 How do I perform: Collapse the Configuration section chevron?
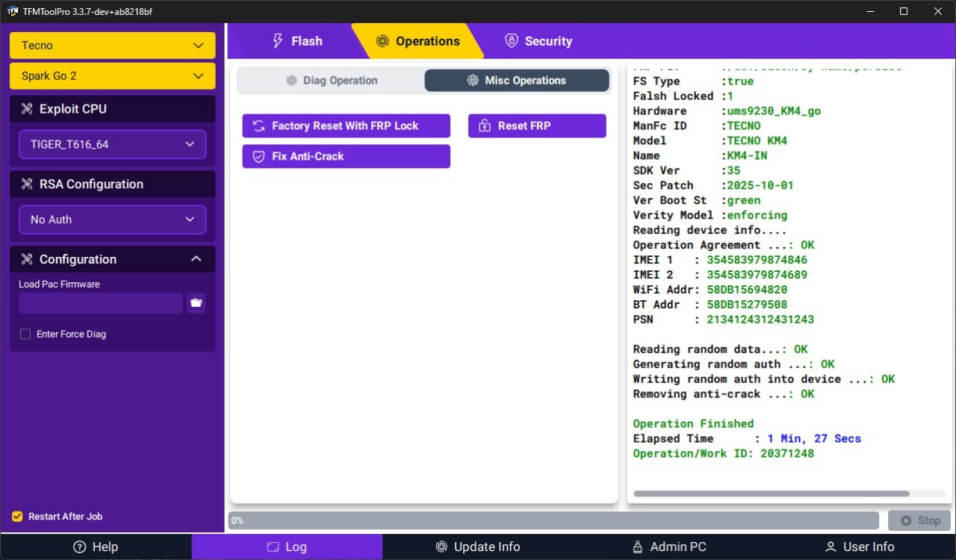pyautogui.click(x=196, y=259)
